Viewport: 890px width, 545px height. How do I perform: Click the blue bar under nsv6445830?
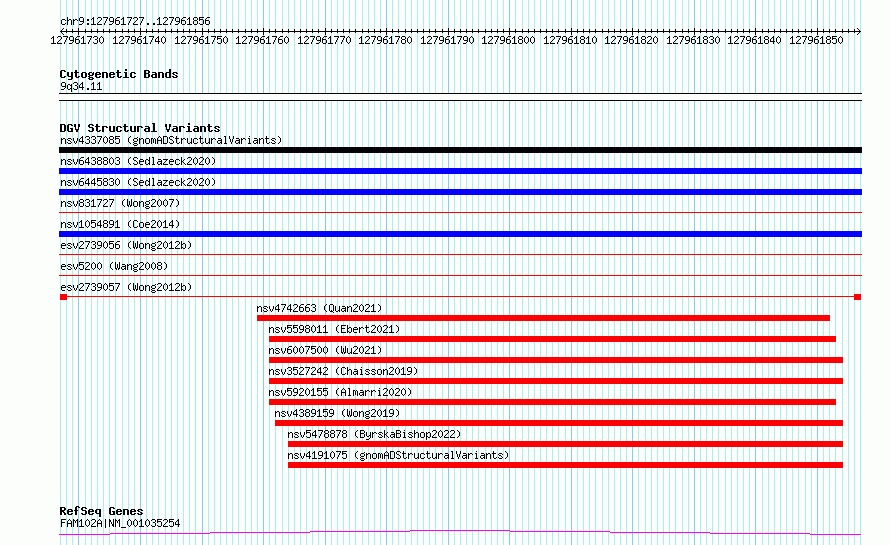(460, 192)
